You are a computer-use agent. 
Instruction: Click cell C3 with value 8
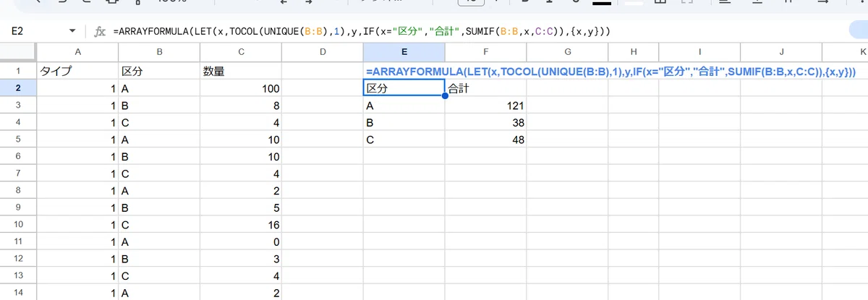coord(241,106)
